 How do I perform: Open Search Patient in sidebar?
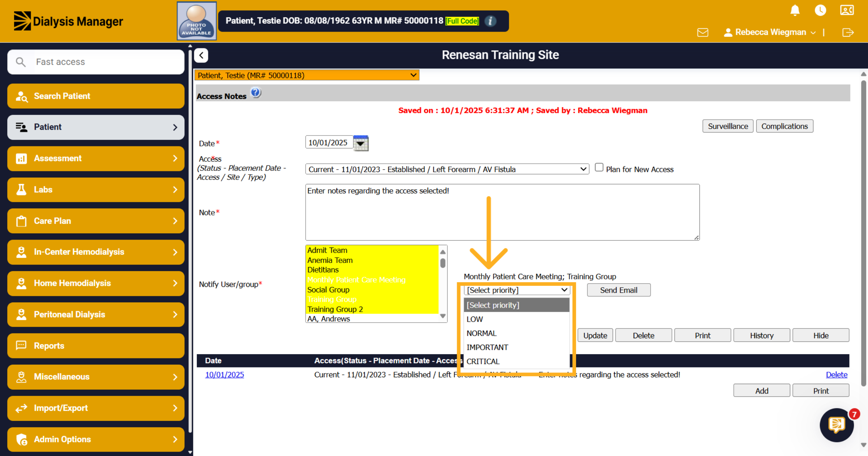96,96
